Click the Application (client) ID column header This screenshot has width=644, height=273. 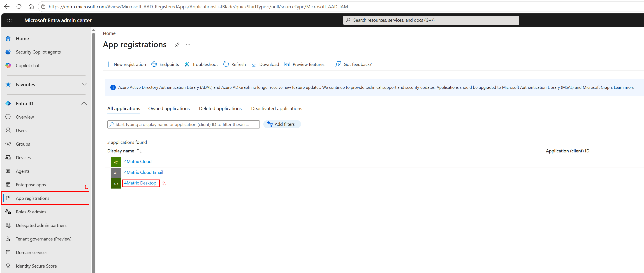[568, 151]
